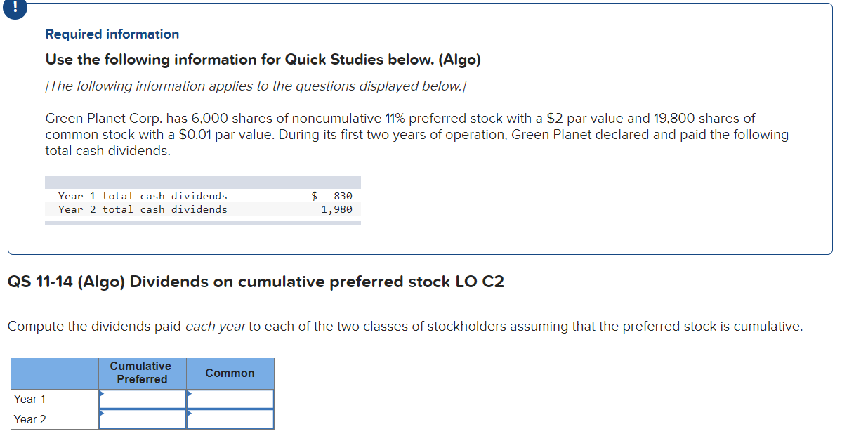This screenshot has height=448, width=868.
Task: Click the Year 2 Common input cell
Action: pyautogui.click(x=230, y=419)
